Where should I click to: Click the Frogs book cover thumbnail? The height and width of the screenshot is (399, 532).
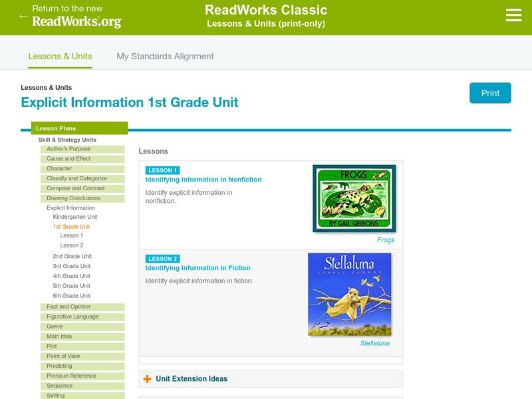point(354,198)
